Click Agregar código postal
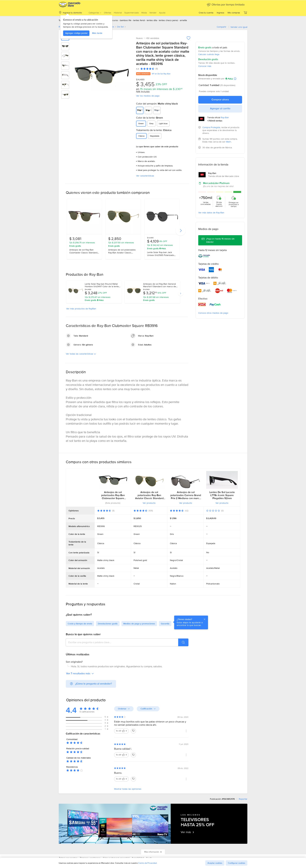Screen dimensions: 306x868 76,33
